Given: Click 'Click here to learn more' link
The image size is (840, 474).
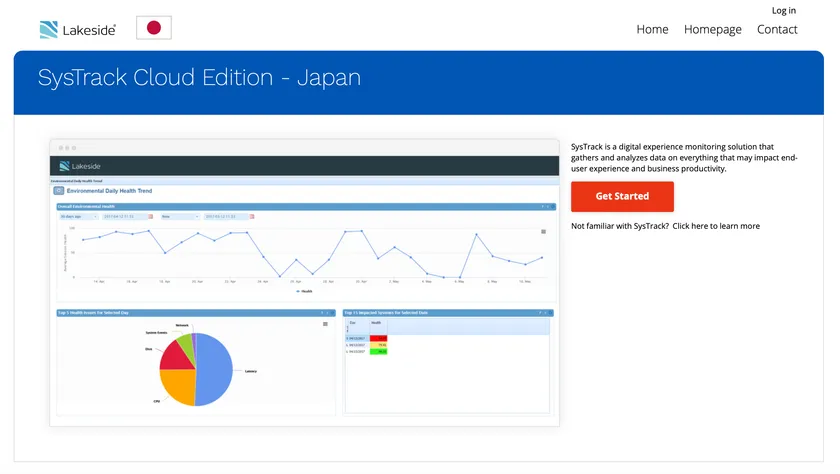Looking at the screenshot, I should pos(716,226).
